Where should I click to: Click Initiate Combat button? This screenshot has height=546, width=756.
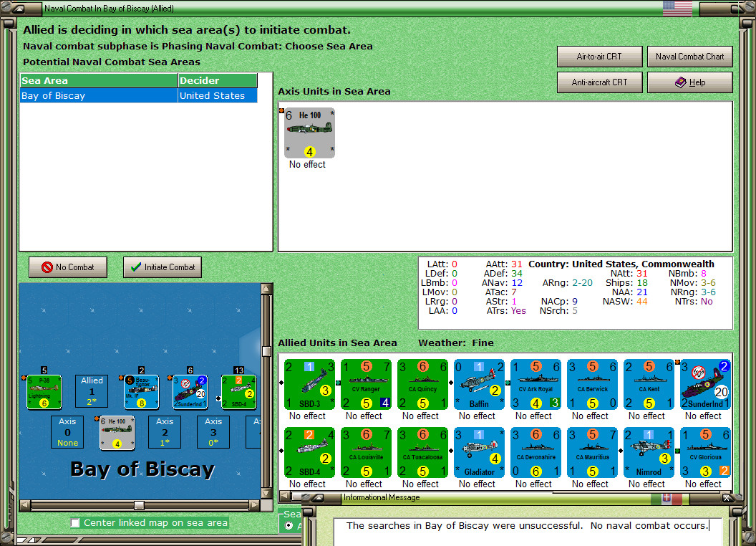[x=163, y=267]
